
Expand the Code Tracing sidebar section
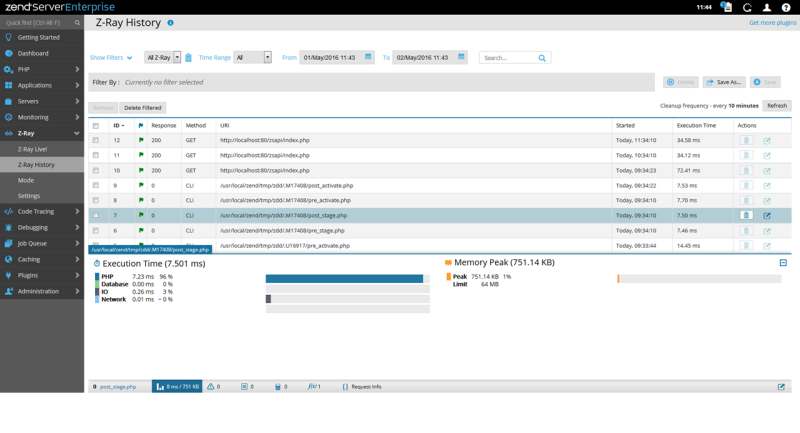pos(77,211)
